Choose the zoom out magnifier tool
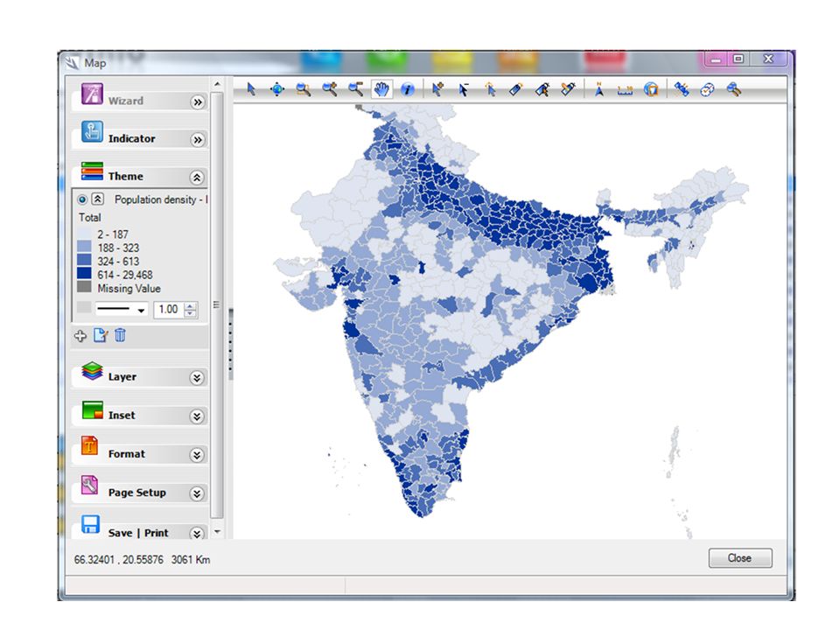 coord(356,89)
